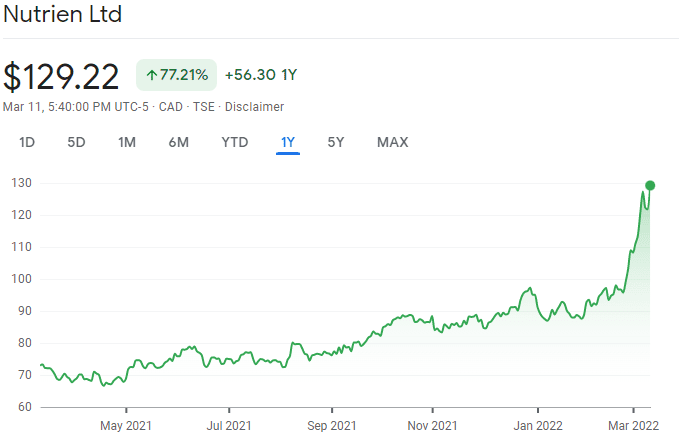Select the 1D time range tab

(x=27, y=142)
